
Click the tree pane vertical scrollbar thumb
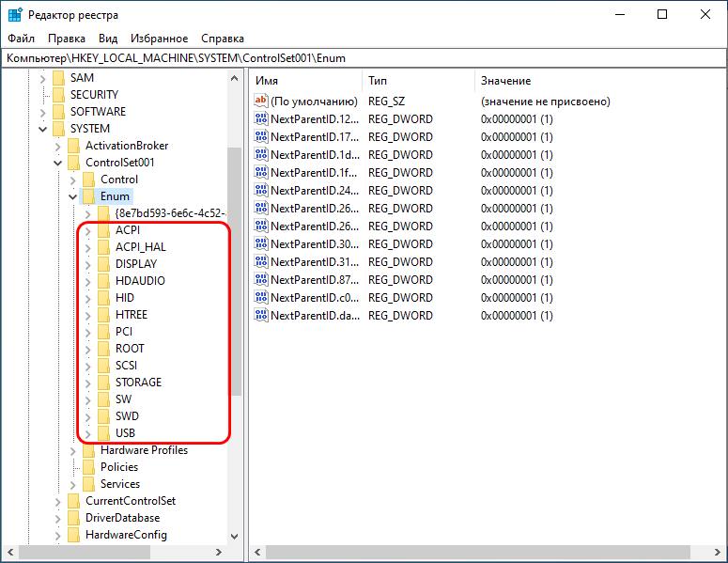pos(235,272)
